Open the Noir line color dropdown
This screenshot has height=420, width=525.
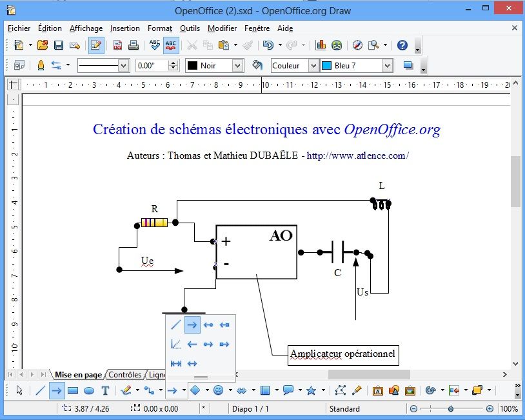pyautogui.click(x=237, y=66)
